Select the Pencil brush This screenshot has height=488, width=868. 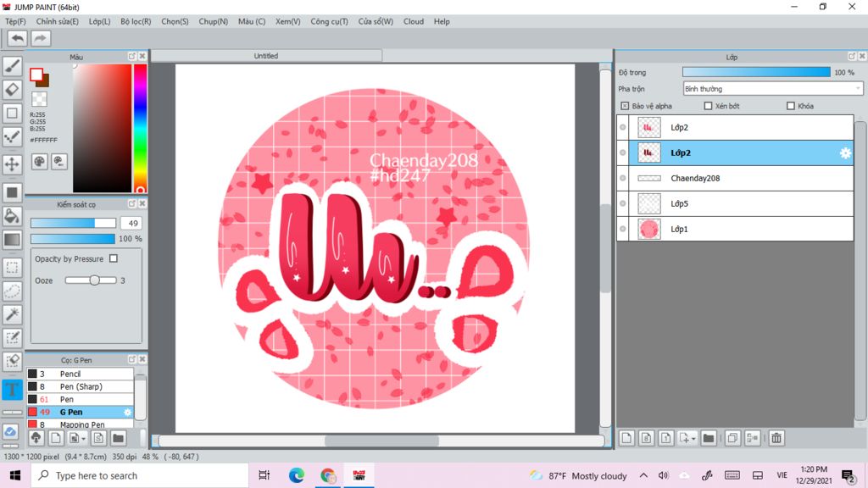81,374
